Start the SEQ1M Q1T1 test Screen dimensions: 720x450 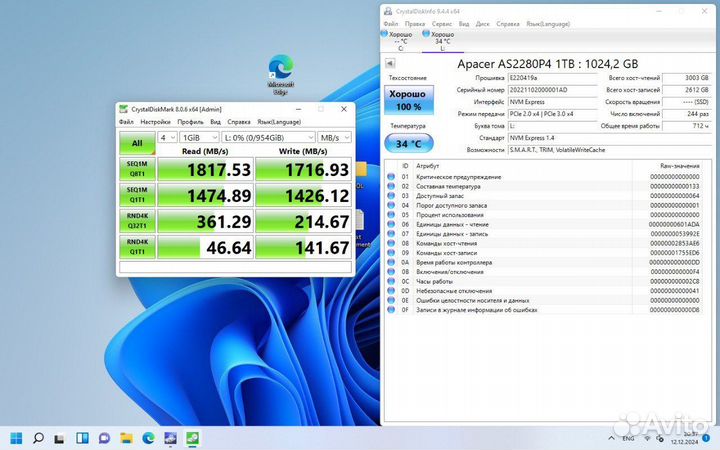[137, 195]
